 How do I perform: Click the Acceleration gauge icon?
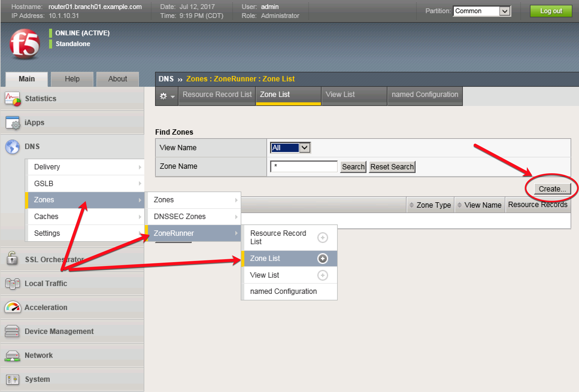click(13, 307)
